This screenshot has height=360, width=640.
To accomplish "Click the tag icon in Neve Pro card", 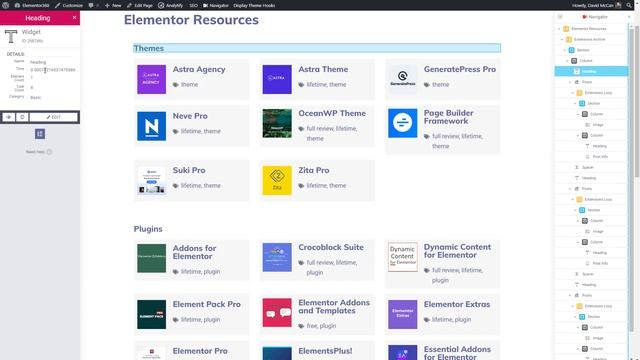I will [x=176, y=131].
